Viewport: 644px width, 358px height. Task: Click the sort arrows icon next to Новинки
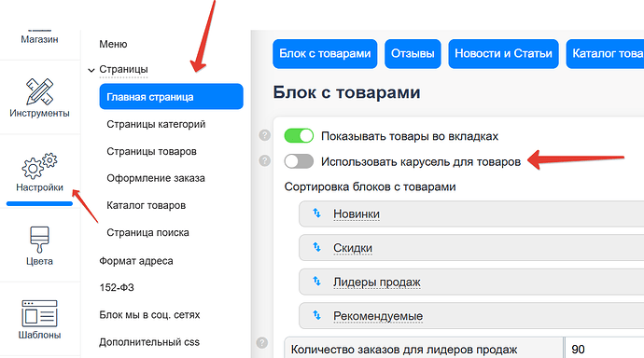pyautogui.click(x=316, y=213)
